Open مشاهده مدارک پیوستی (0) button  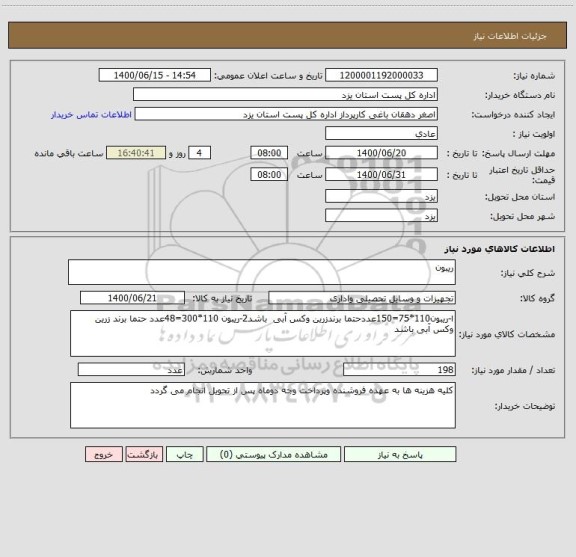[274, 454]
